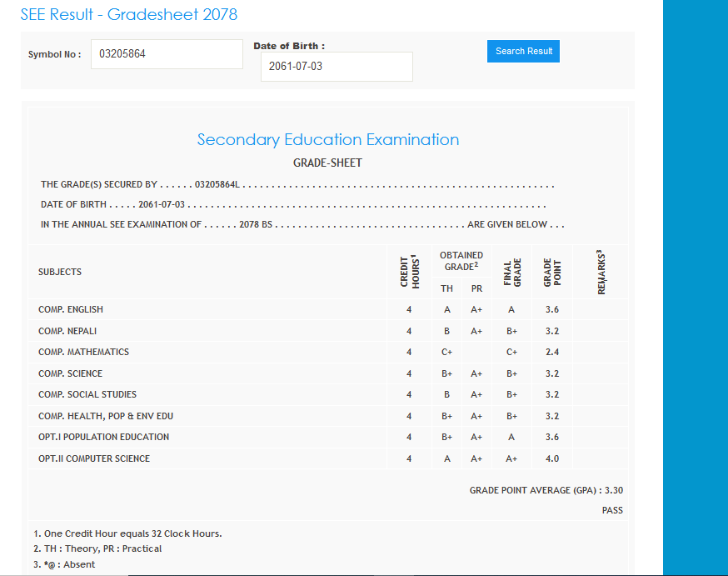
Task: Select the Date of Birth input field
Action: [x=337, y=67]
